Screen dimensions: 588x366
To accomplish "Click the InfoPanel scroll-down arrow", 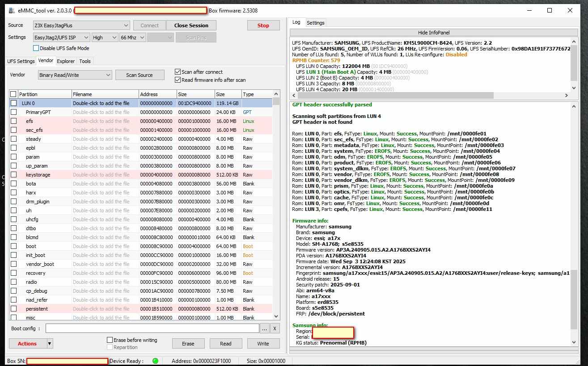I will (x=574, y=88).
